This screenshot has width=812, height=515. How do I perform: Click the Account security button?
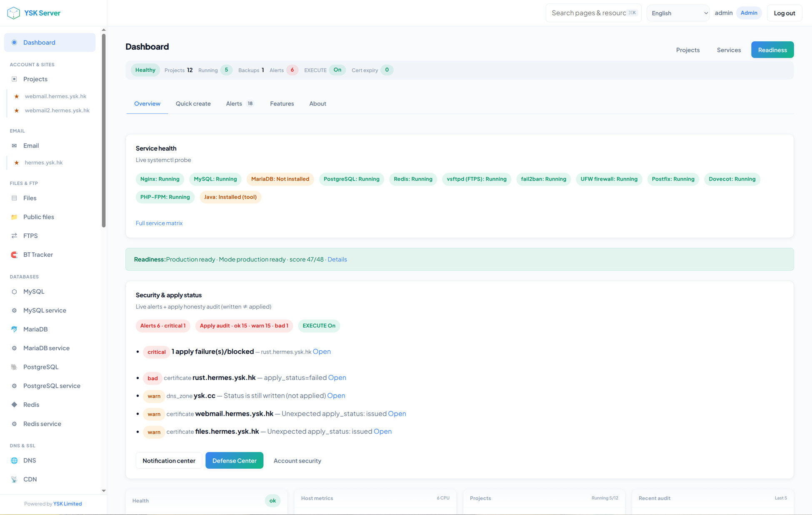[297, 461]
